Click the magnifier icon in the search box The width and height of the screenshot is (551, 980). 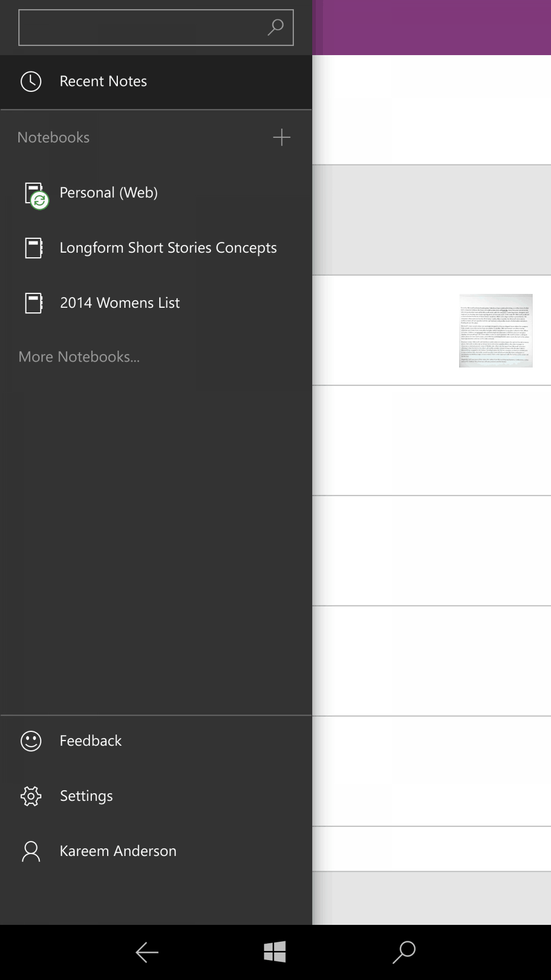(x=275, y=28)
